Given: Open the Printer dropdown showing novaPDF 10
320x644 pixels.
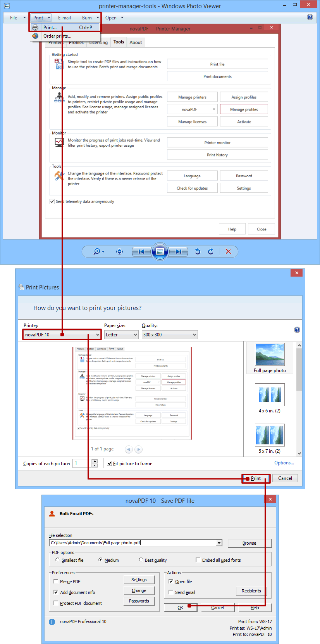Looking at the screenshot, I should pos(62,335).
